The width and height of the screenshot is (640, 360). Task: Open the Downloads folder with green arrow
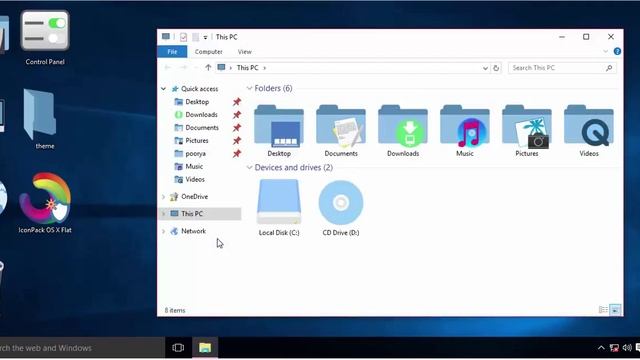click(x=403, y=131)
